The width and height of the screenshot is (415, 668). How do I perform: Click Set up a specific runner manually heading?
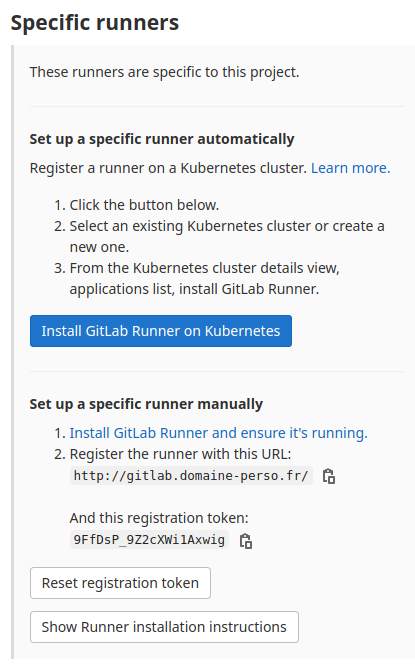tap(146, 404)
